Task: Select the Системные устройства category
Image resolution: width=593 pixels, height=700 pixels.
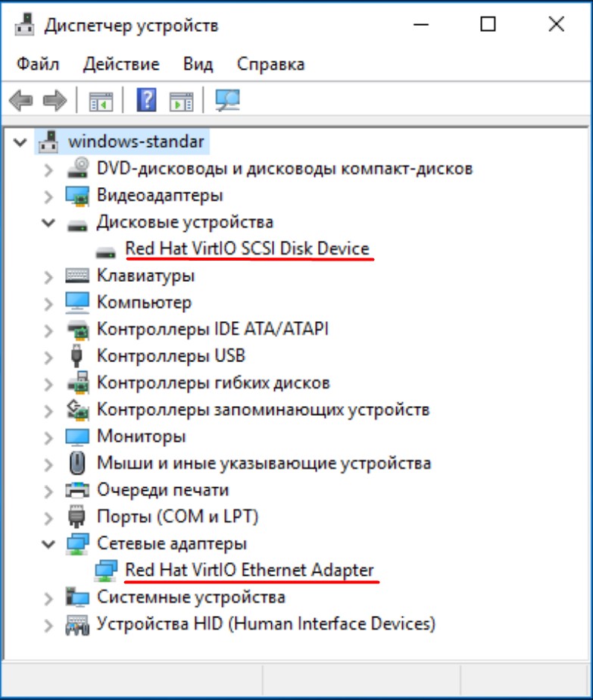Action: point(191,597)
